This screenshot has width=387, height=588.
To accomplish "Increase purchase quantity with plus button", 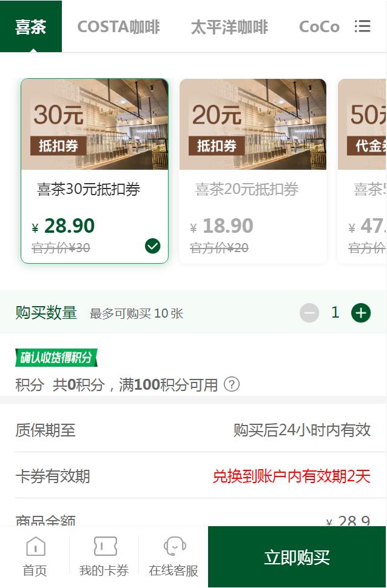I will coord(361,313).
